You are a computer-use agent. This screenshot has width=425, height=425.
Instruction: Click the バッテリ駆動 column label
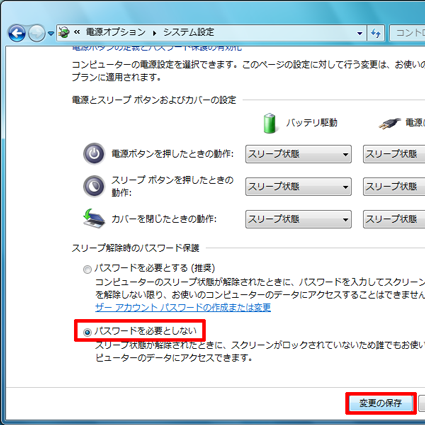(x=312, y=123)
